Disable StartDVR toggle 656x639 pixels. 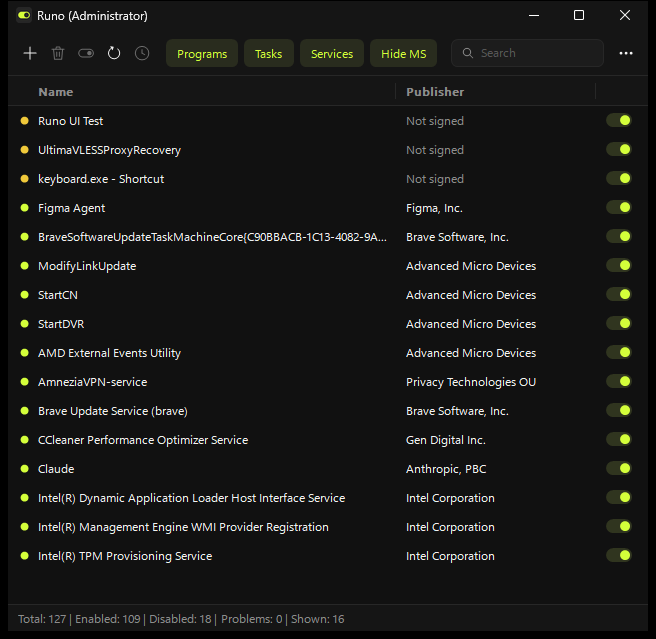619,323
